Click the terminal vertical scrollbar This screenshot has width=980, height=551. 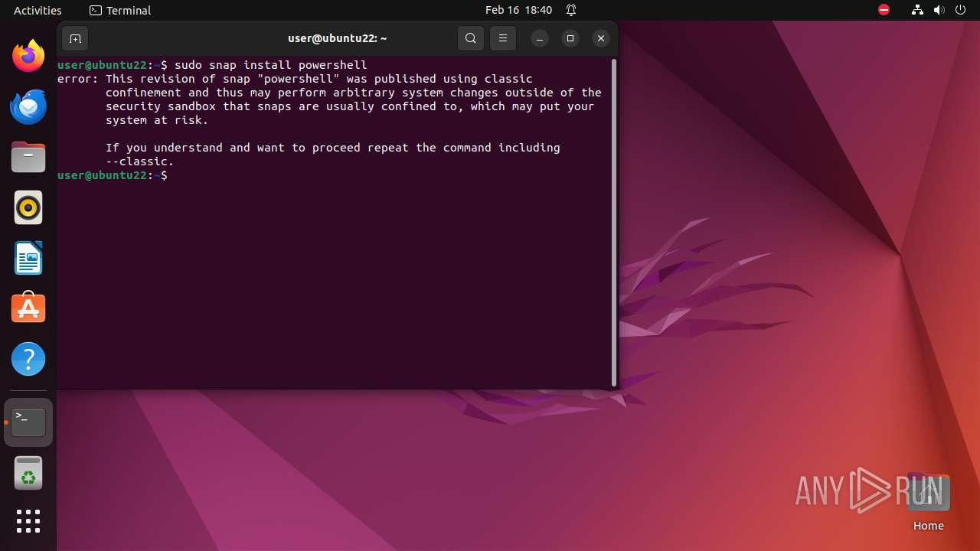614,222
